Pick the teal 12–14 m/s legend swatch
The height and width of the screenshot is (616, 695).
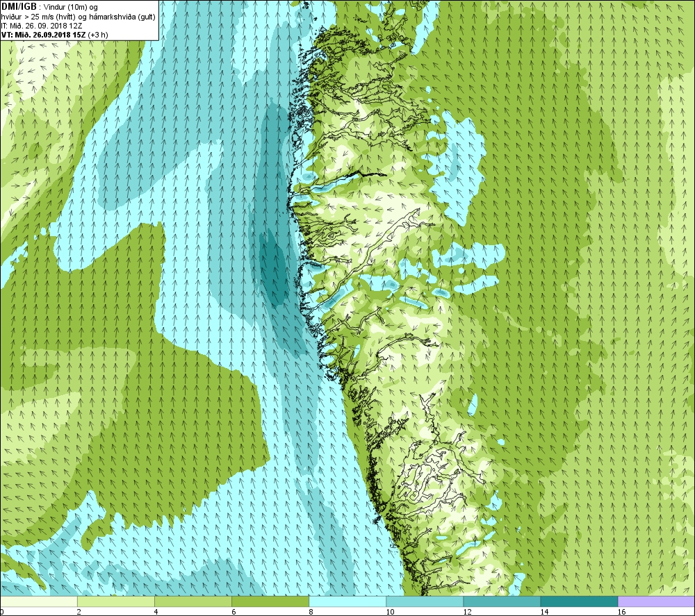tap(501, 601)
